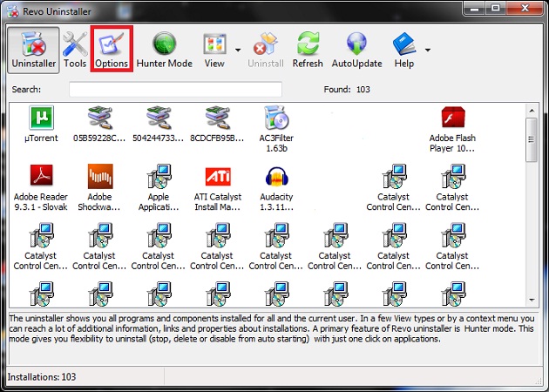Click the scrollbar down arrow
This screenshot has height=392, width=549.
coord(532,300)
